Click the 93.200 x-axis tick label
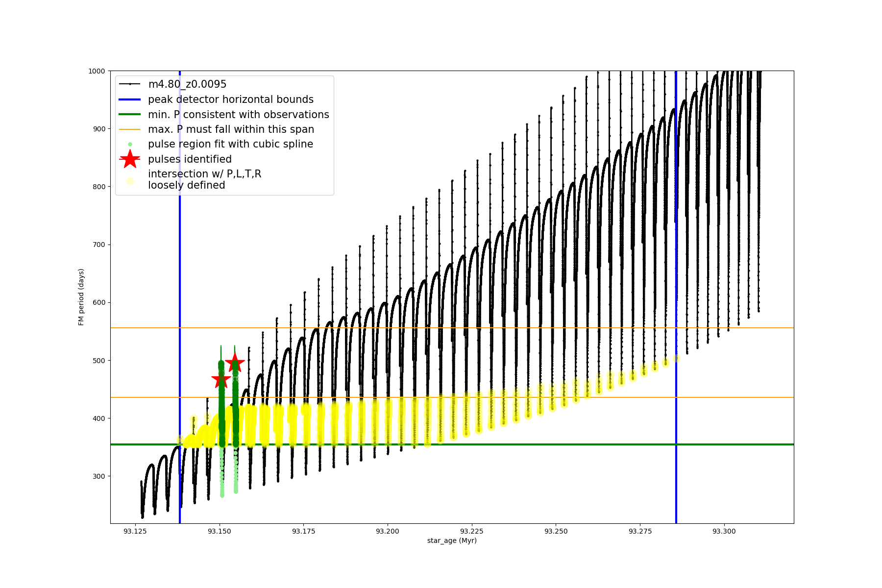This screenshot has width=882, height=588. pos(388,531)
